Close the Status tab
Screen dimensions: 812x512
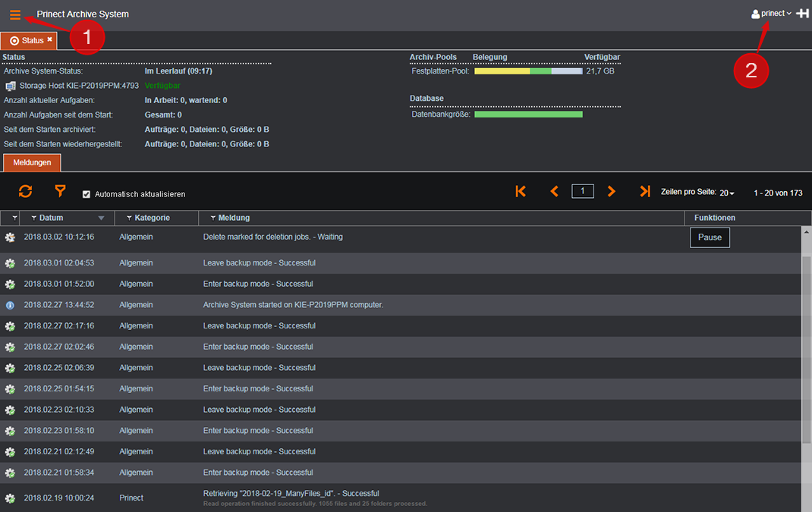coord(50,39)
